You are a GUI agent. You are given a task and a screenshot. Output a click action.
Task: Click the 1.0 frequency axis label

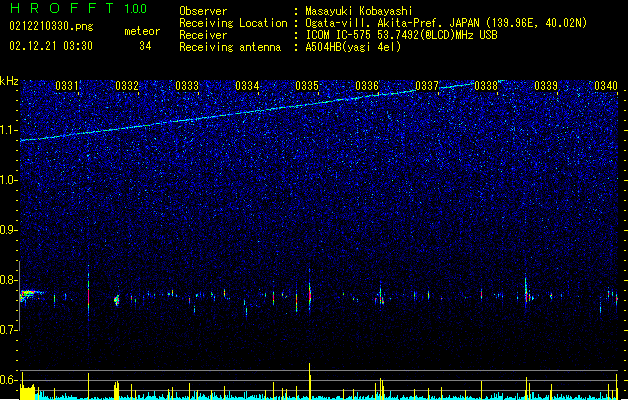9,180
